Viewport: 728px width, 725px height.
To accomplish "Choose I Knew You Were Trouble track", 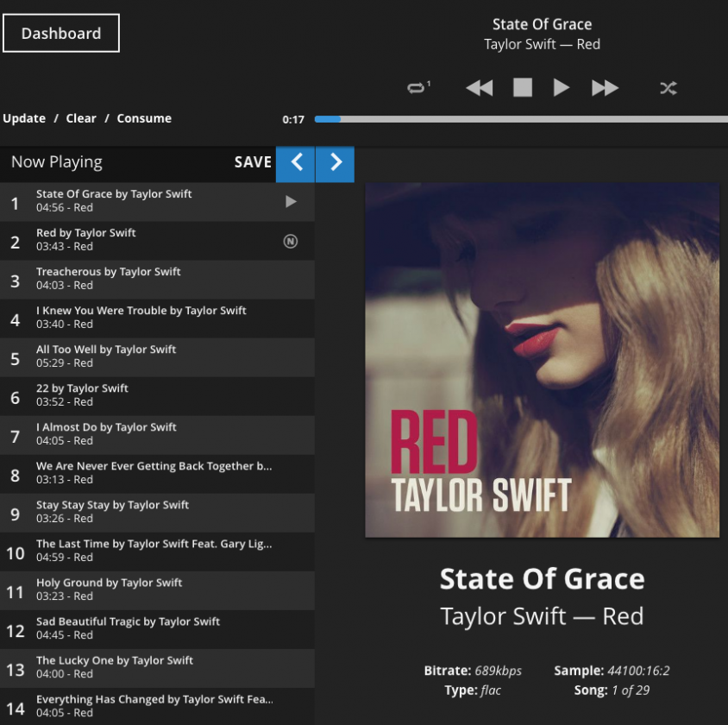I will coord(157,318).
